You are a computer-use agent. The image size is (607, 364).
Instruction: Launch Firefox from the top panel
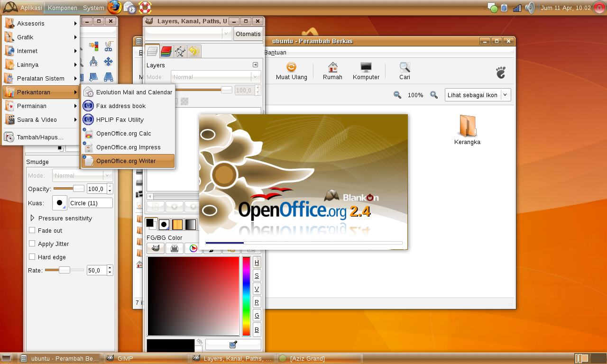click(x=114, y=7)
